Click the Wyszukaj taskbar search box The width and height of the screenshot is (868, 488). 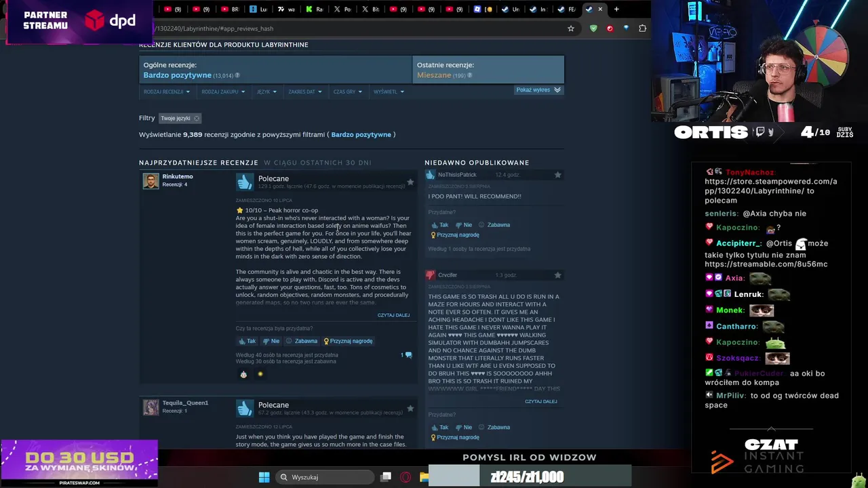coord(325,477)
